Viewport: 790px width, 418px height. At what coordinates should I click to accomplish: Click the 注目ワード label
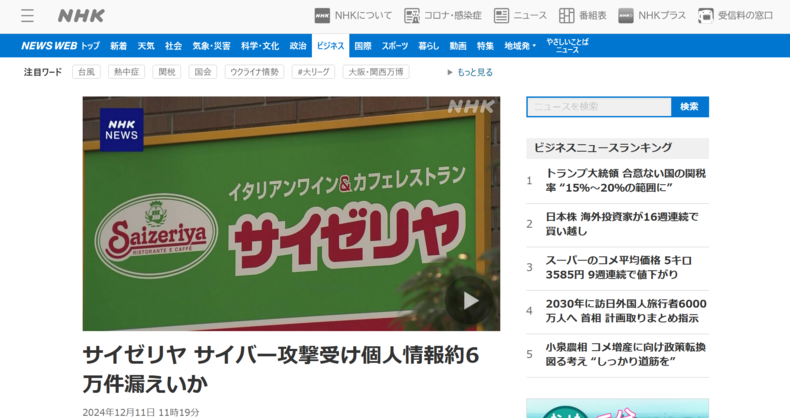pyautogui.click(x=43, y=72)
